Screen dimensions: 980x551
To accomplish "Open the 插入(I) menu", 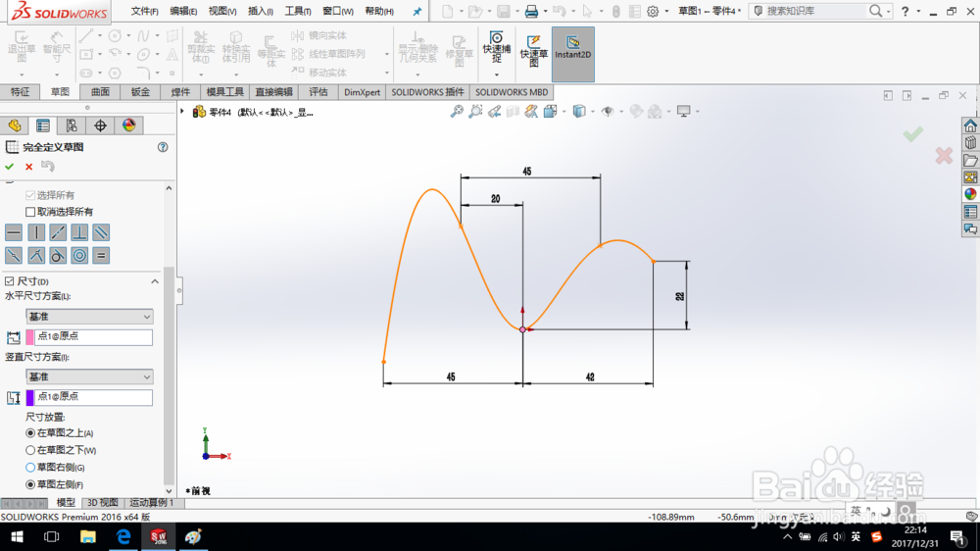I will pyautogui.click(x=260, y=11).
